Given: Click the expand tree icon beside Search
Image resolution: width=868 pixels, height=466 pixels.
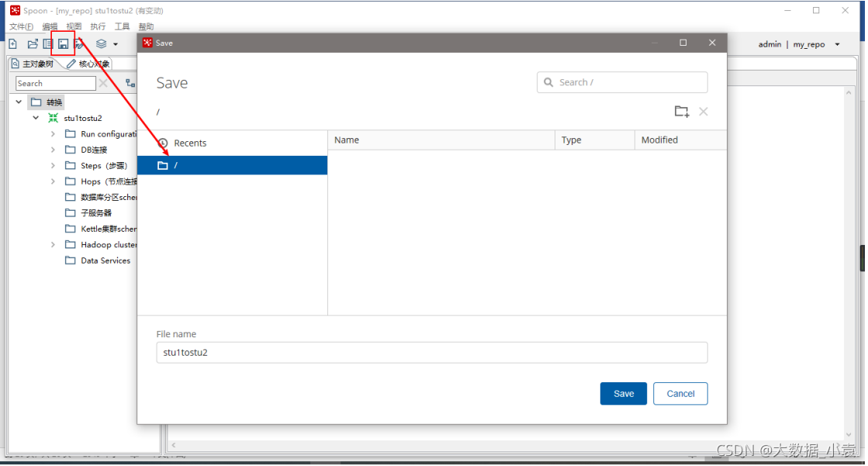Looking at the screenshot, I should pyautogui.click(x=130, y=83).
